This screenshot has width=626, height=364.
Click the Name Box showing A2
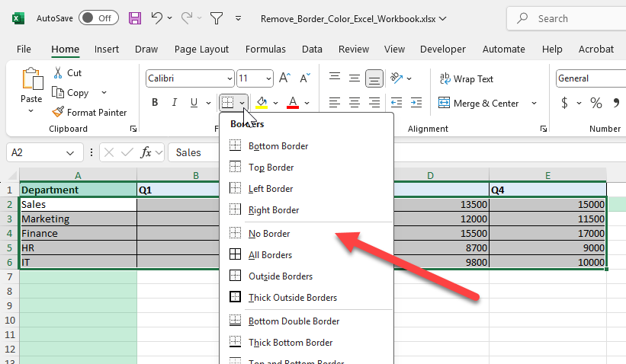tap(43, 152)
